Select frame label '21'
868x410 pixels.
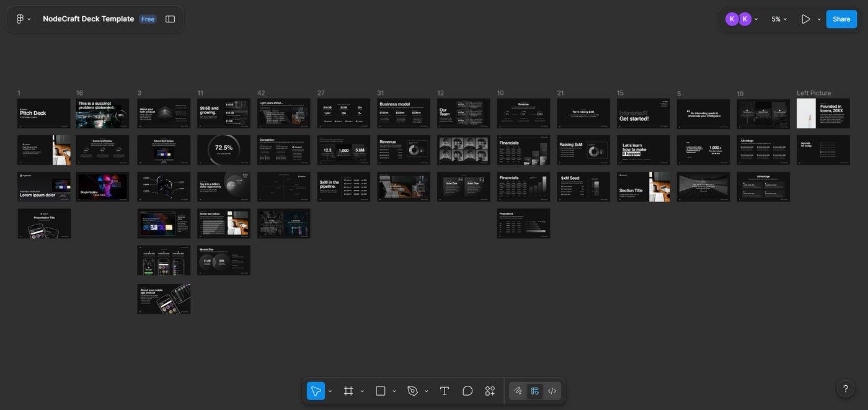[560, 93]
